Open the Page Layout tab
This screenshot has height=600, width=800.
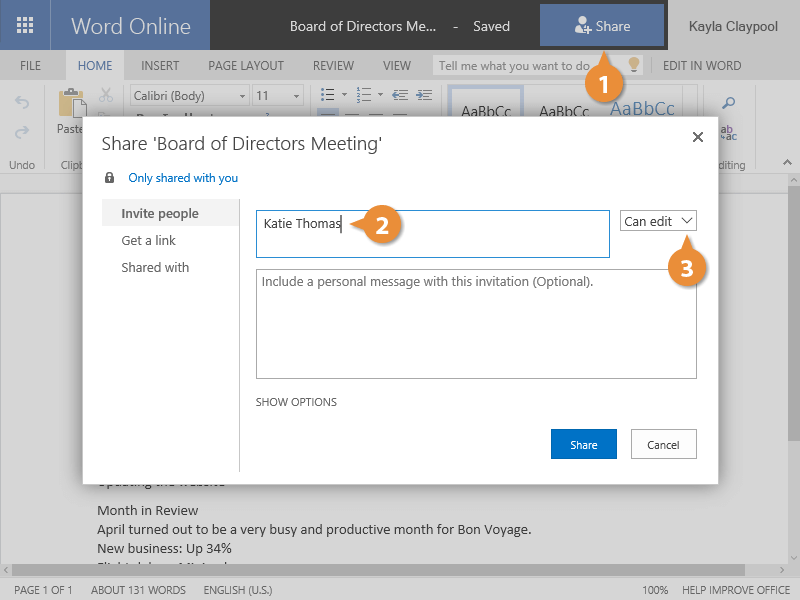246,66
